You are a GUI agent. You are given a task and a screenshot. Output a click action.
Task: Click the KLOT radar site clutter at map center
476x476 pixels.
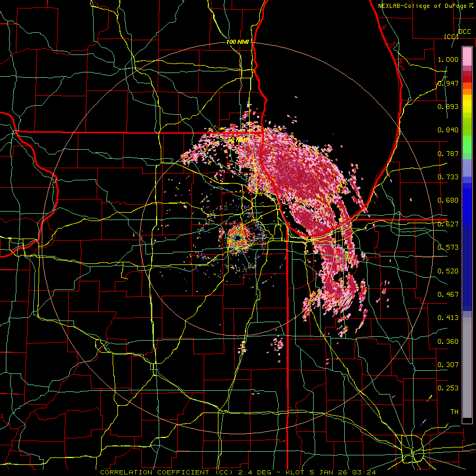[239, 238]
